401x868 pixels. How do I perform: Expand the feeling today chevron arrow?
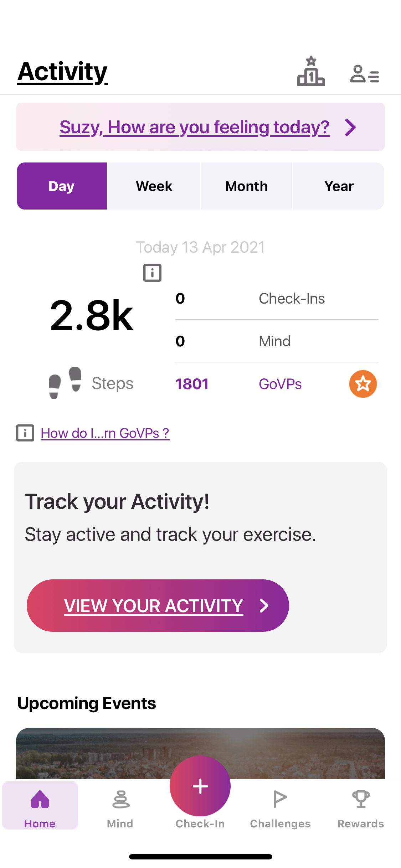tap(351, 127)
